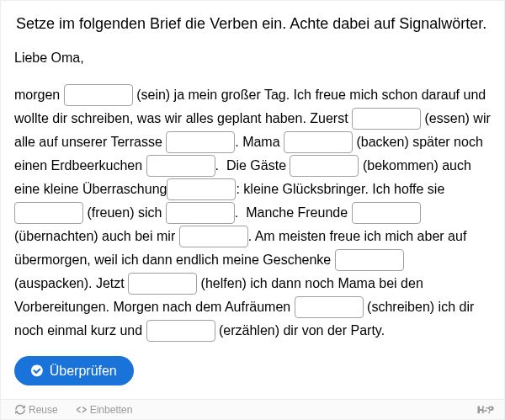Select the blank after 'Manche Freunde'
Screen dimensions: 505x420
[x=386, y=213]
